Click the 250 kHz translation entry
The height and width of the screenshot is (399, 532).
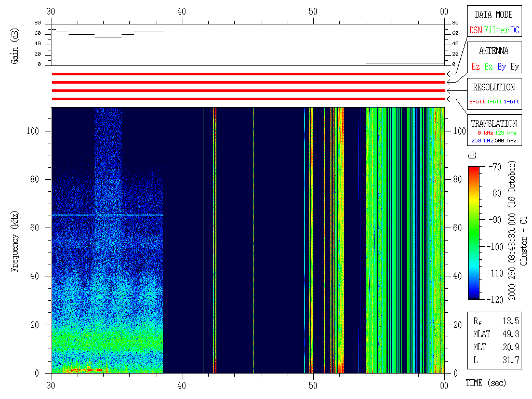(x=481, y=141)
